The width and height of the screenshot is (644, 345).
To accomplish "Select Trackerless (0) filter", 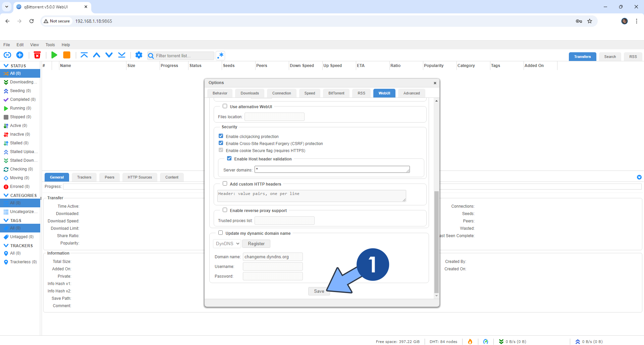I will [x=20, y=262].
